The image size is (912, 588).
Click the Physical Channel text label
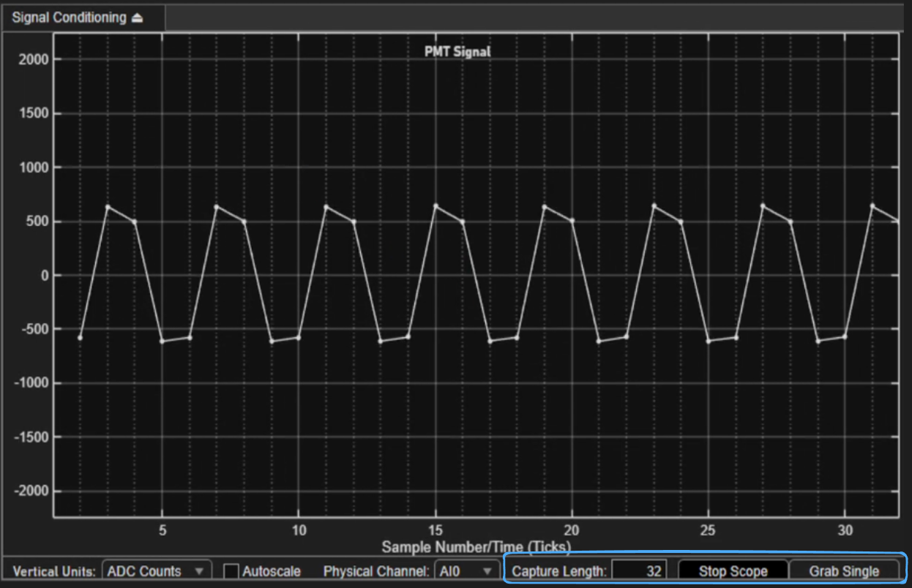[376, 571]
